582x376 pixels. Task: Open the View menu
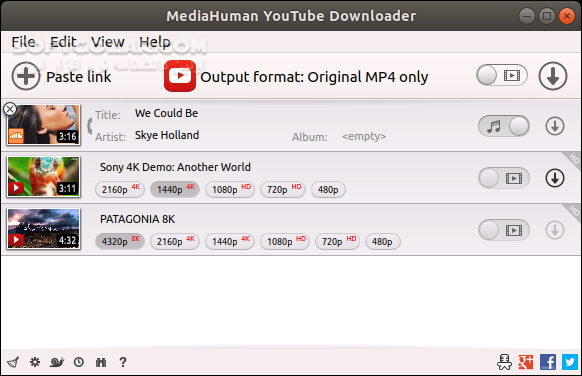pos(108,42)
